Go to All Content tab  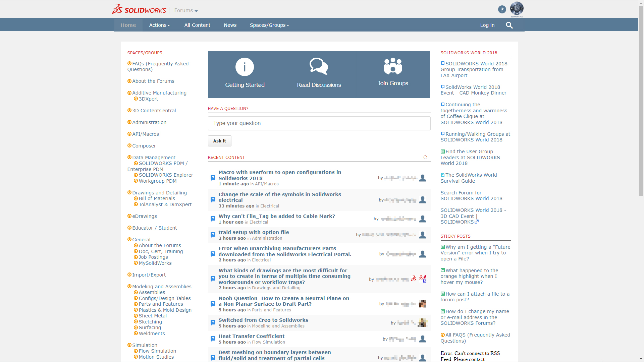[197, 25]
